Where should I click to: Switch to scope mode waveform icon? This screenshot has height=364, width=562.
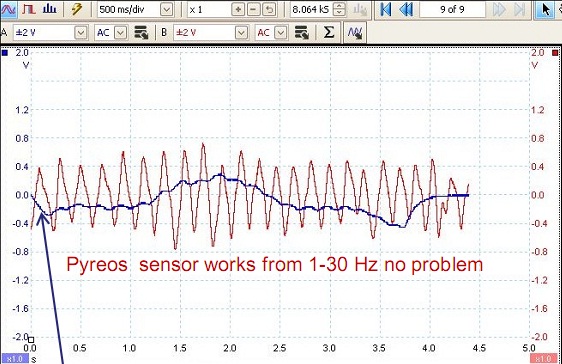pos(7,9)
